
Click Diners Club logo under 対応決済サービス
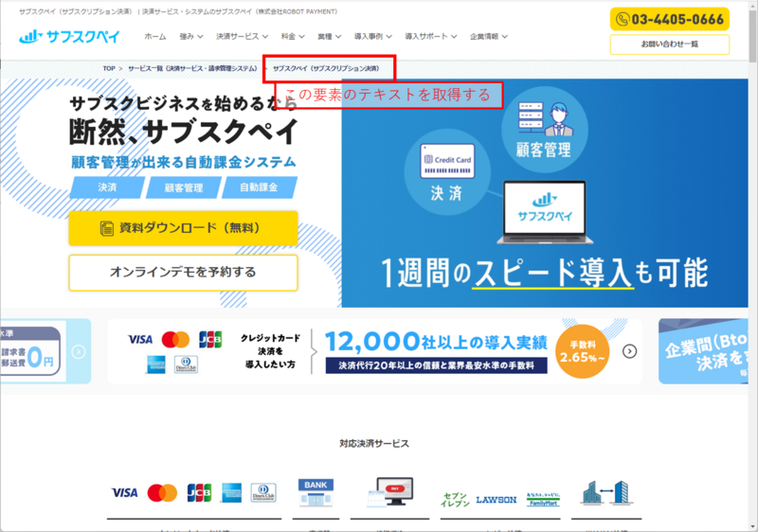263,493
